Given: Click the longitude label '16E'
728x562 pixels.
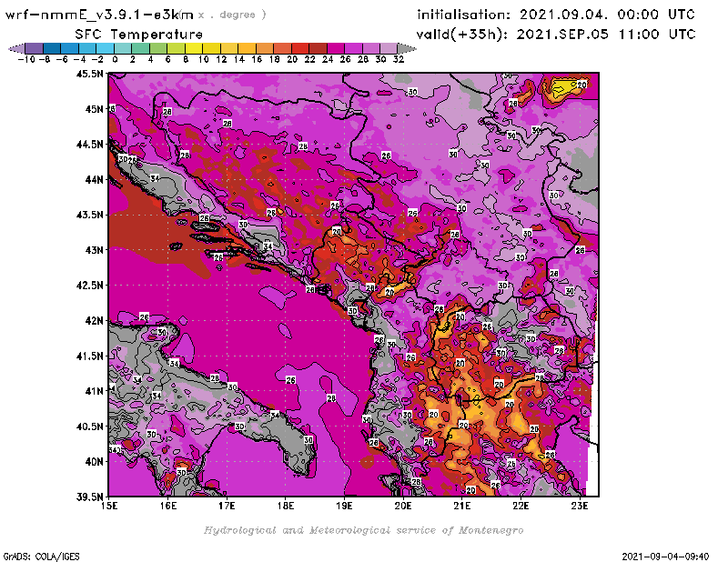Looking at the screenshot, I should [x=168, y=506].
